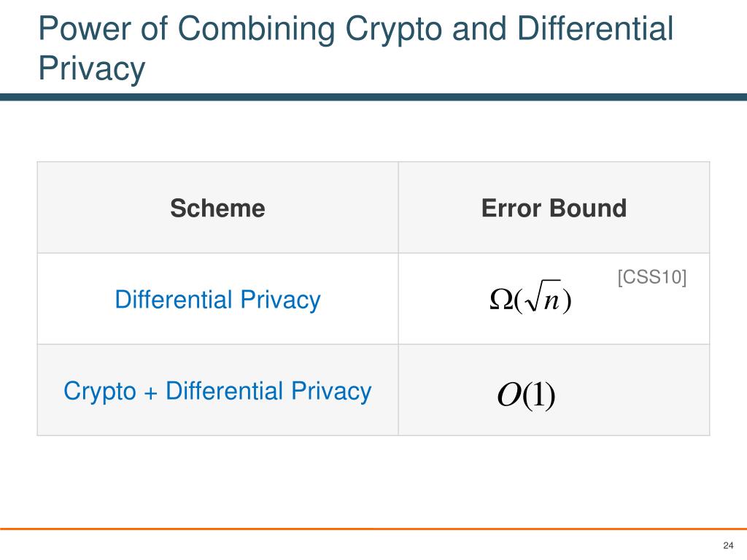Screen dimensions: 747x560
Task: Click the word "Combining" in the title
Action: pyautogui.click(x=256, y=29)
